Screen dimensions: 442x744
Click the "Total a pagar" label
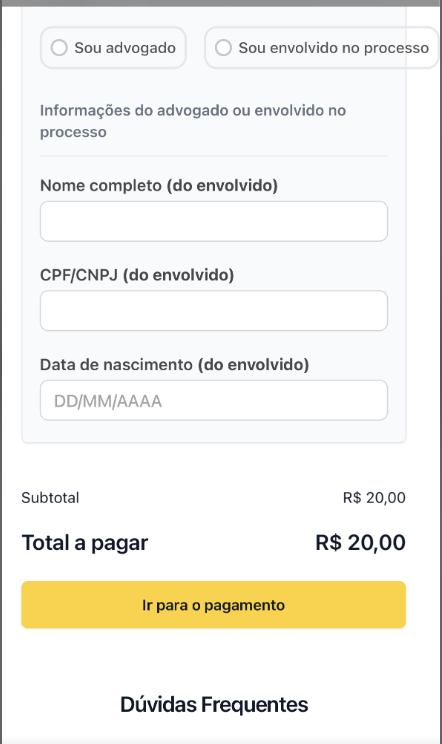(x=85, y=543)
